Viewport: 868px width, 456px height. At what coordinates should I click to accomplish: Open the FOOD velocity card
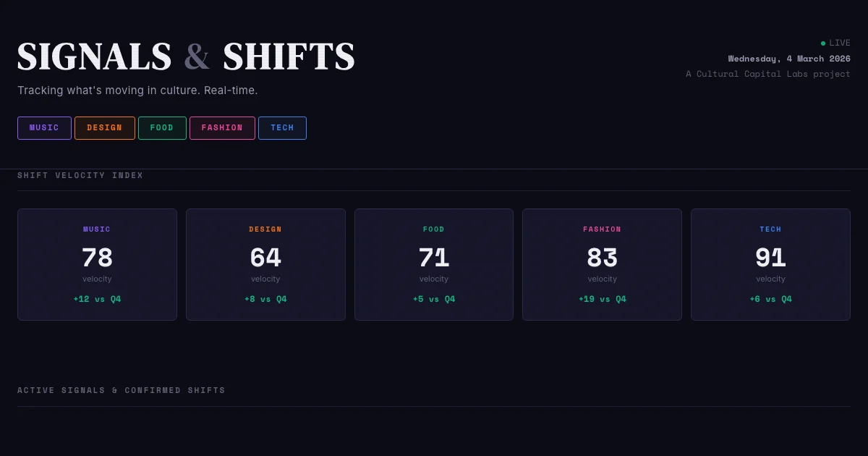pos(434,264)
